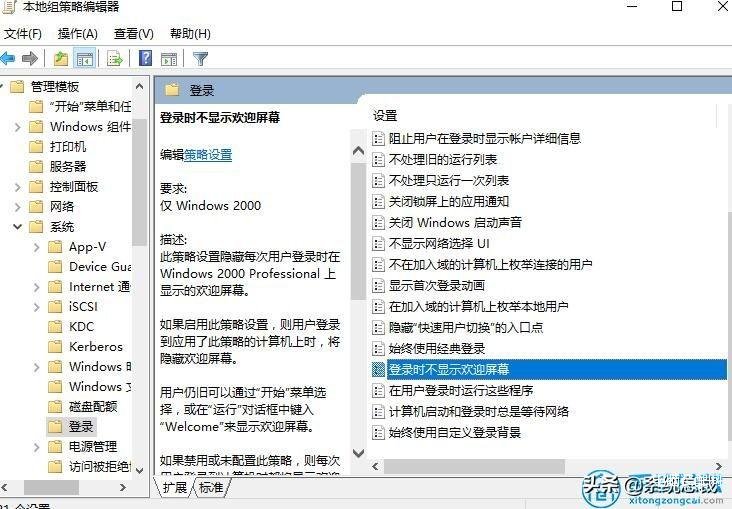732x509 pixels.
Task: Click the 策略设置 link
Action: [208, 155]
